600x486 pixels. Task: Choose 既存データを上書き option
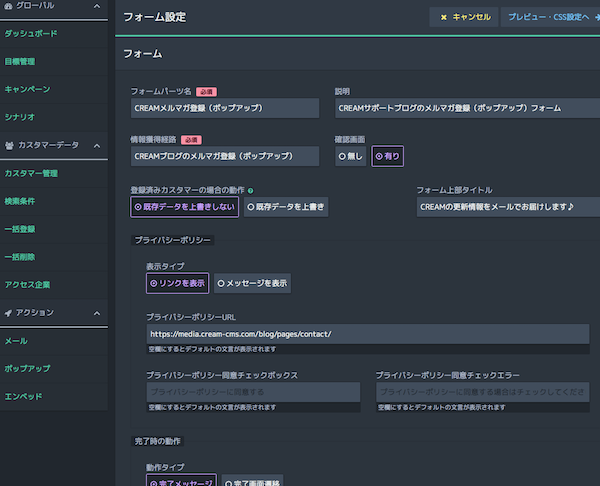286,207
